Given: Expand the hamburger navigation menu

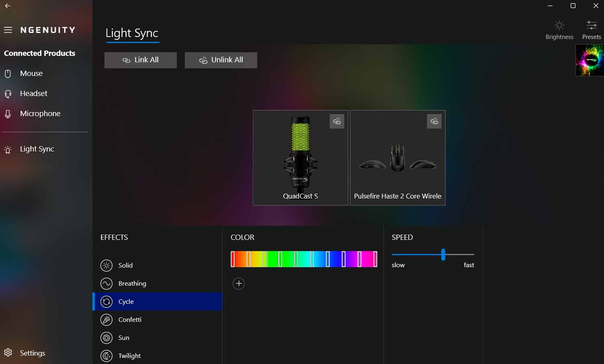Looking at the screenshot, I should tap(8, 30).
